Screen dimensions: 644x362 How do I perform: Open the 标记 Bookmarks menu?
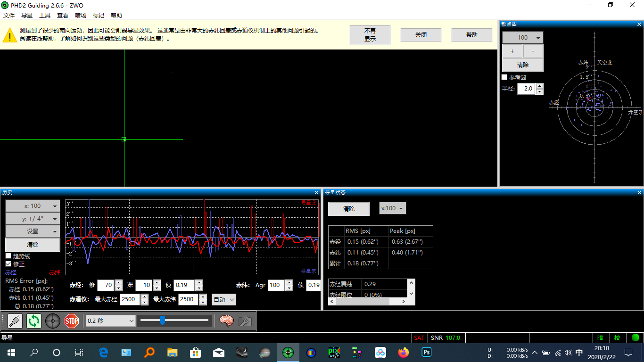[x=99, y=15]
